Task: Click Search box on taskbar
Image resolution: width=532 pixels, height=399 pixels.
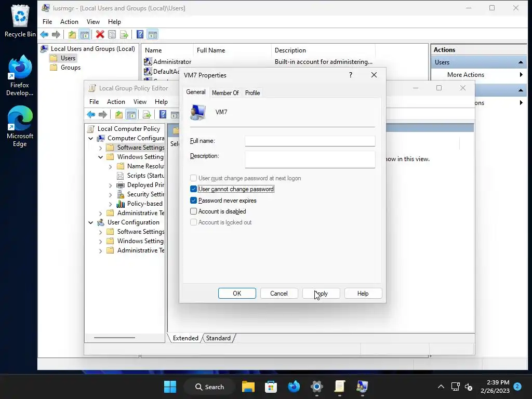Action: pyautogui.click(x=210, y=387)
